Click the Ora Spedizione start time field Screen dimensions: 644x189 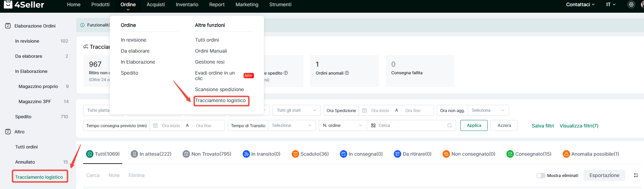[x=380, y=110]
